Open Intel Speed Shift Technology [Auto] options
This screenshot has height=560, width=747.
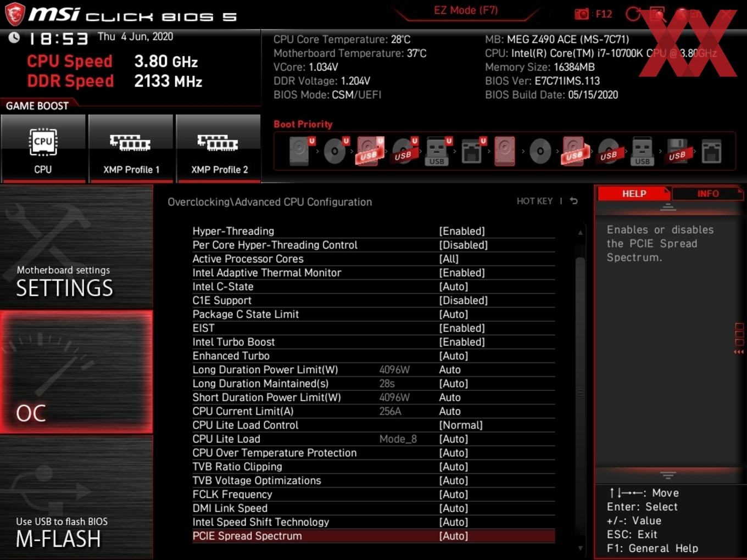454,522
